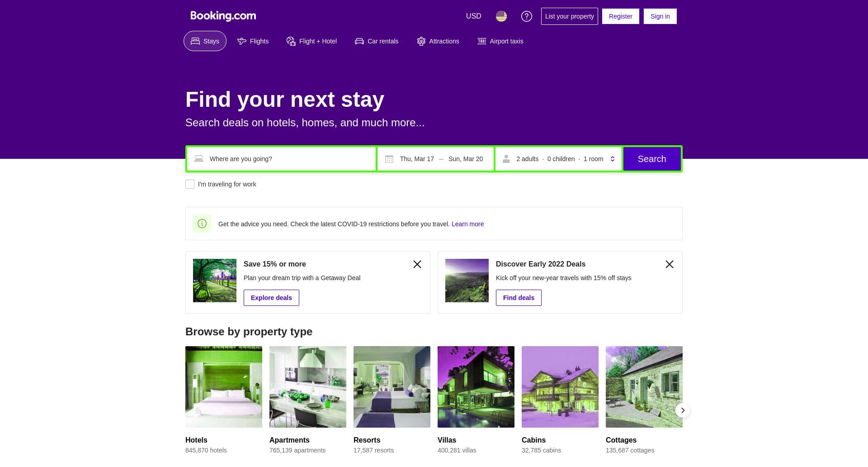Open the language flag selector
868x467 pixels.
pyautogui.click(x=501, y=16)
